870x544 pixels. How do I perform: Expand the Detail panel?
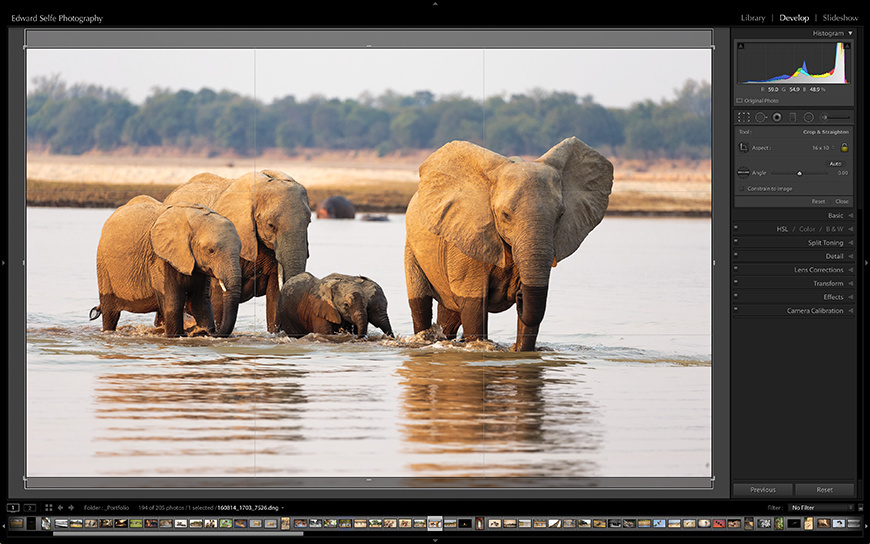[851, 256]
